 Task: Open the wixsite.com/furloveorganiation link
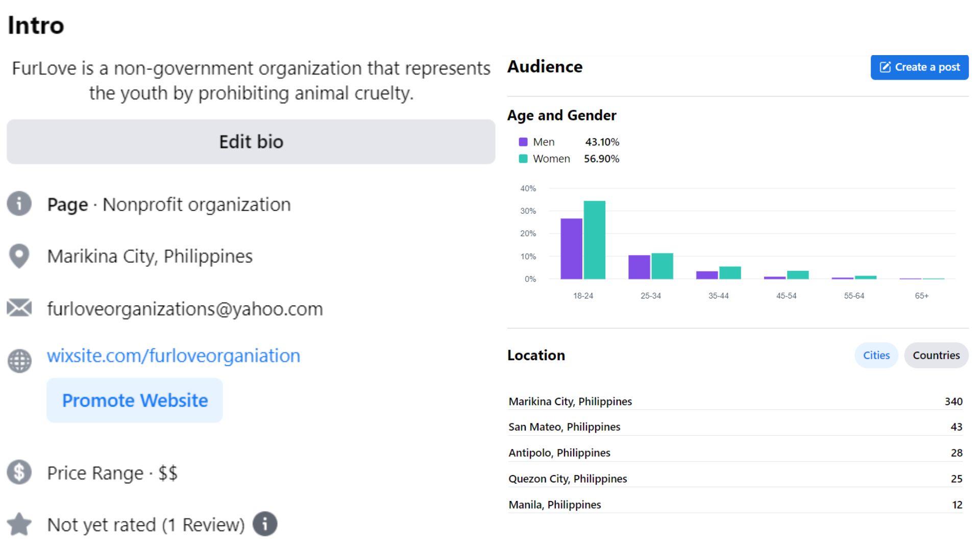pyautogui.click(x=174, y=356)
